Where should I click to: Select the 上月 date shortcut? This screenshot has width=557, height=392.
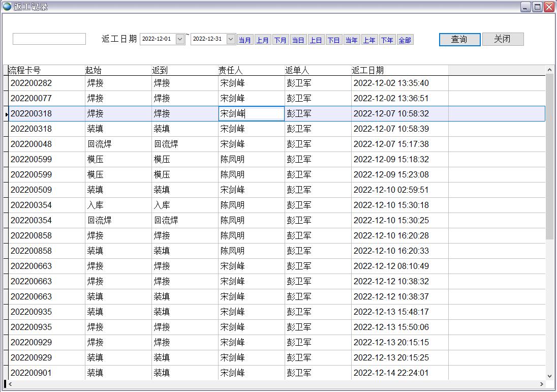pos(263,40)
